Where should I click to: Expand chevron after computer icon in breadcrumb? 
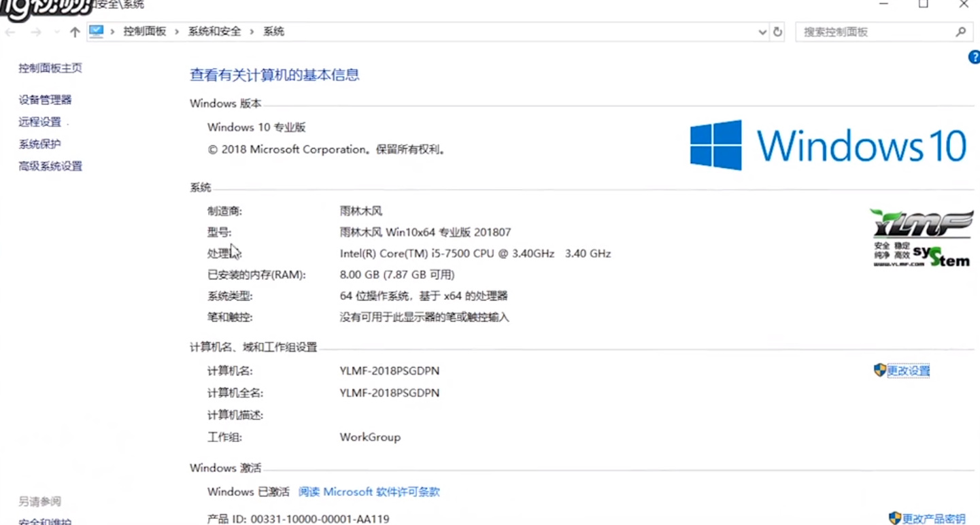click(112, 31)
